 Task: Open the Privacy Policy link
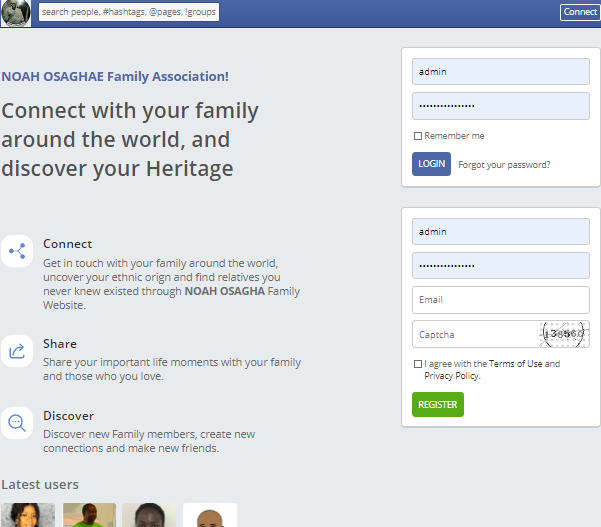click(x=451, y=376)
